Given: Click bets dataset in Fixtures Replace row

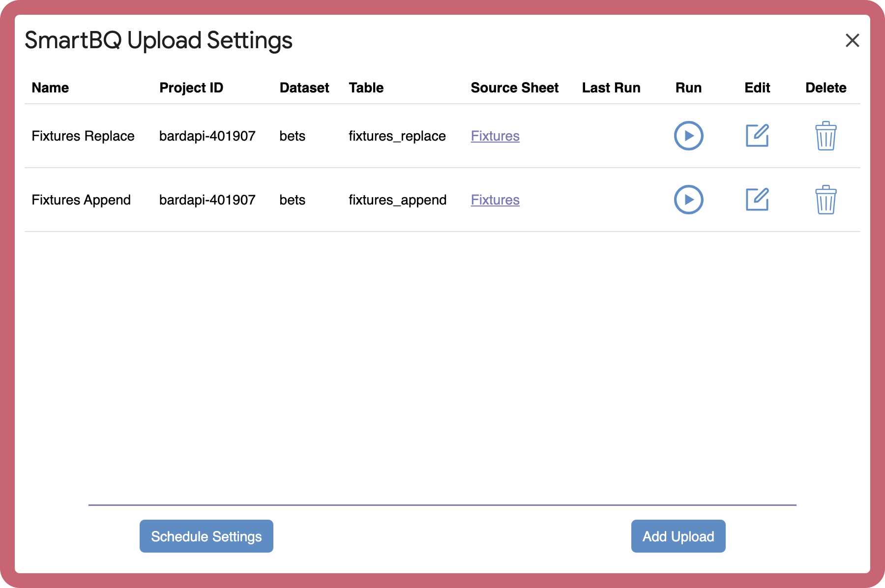Looking at the screenshot, I should pos(293,136).
